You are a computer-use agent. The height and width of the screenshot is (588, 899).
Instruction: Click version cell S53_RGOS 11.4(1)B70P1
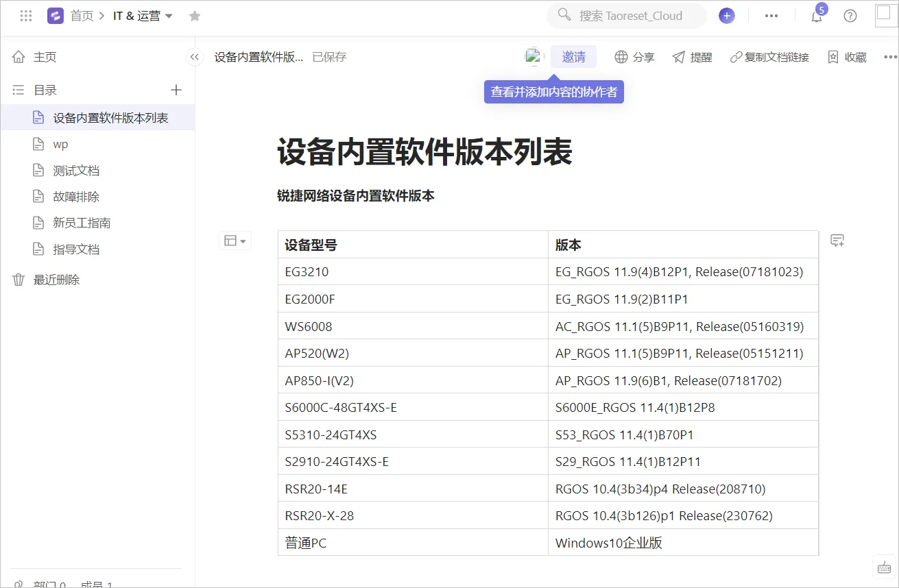(x=684, y=434)
